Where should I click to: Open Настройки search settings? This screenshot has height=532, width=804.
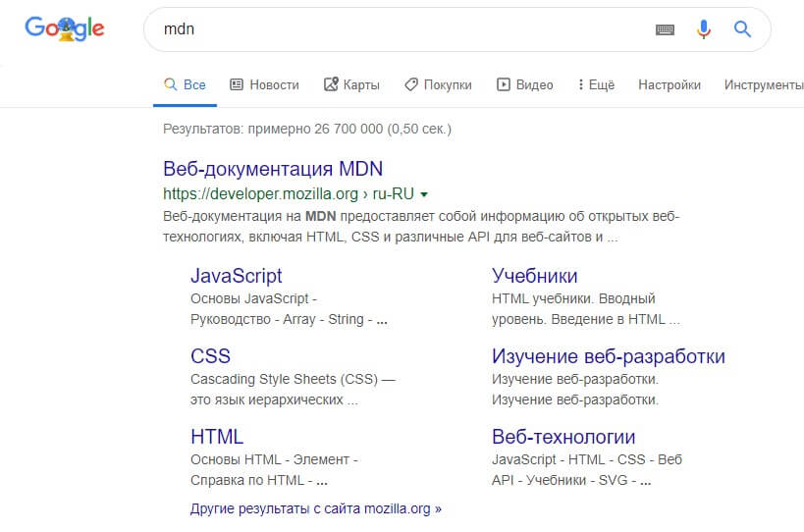tap(670, 85)
